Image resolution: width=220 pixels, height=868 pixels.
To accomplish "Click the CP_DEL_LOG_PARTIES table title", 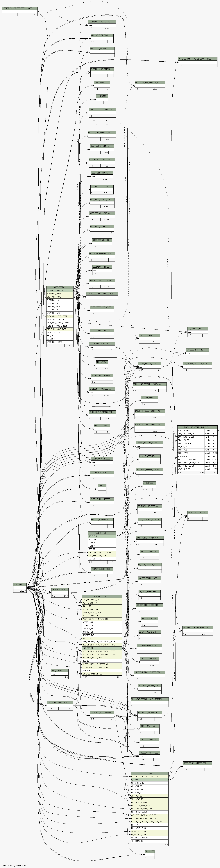I will click(102, 331).
